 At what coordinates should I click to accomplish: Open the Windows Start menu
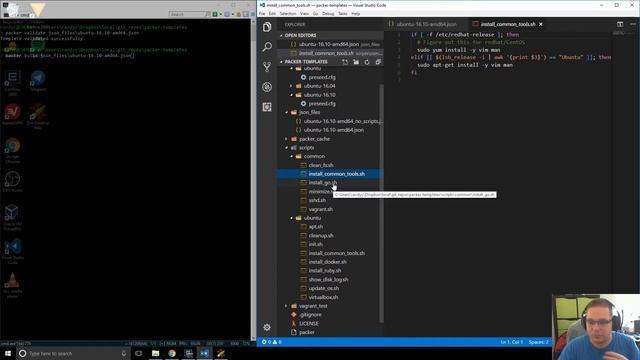(x=8, y=353)
